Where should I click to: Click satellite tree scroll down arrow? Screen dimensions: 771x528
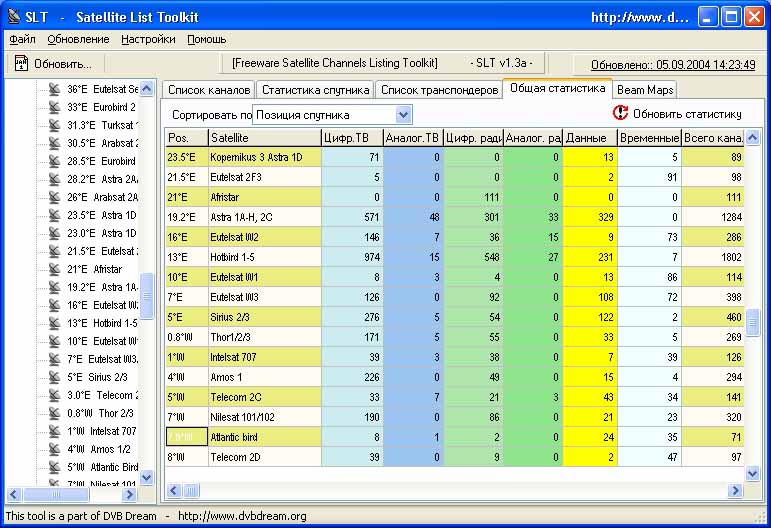147,477
